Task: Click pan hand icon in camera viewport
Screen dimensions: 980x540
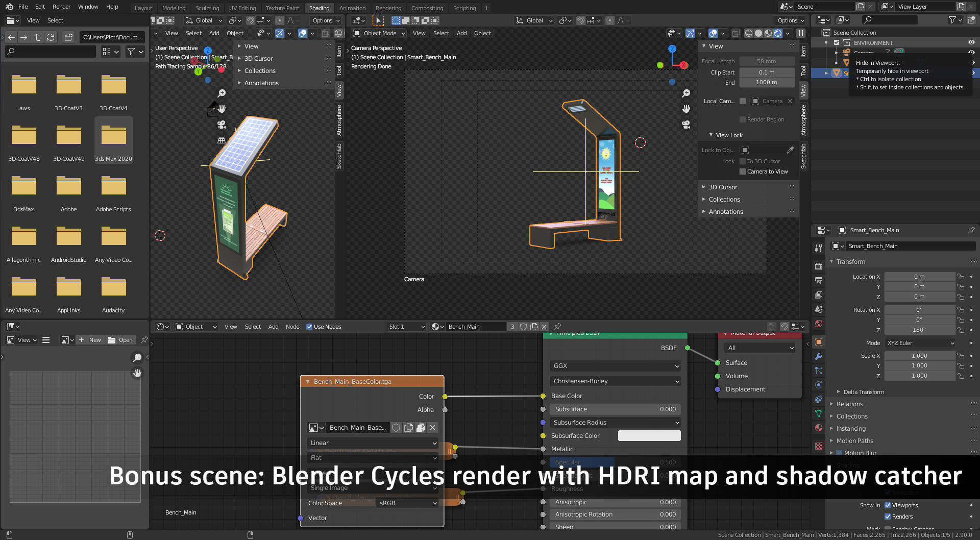Action: [686, 109]
